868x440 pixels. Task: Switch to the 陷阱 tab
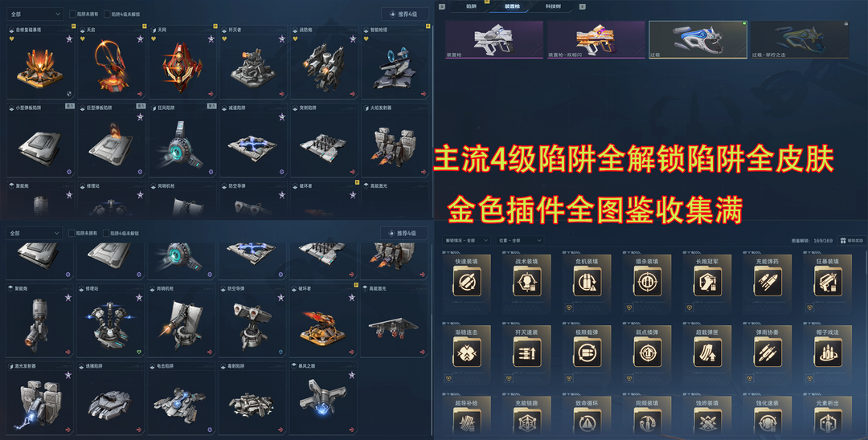[471, 6]
